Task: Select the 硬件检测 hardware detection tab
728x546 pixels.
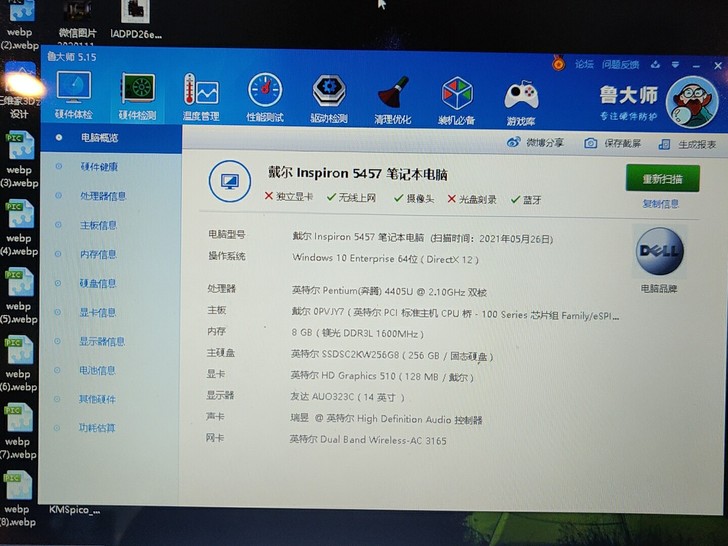Action: click(137, 97)
